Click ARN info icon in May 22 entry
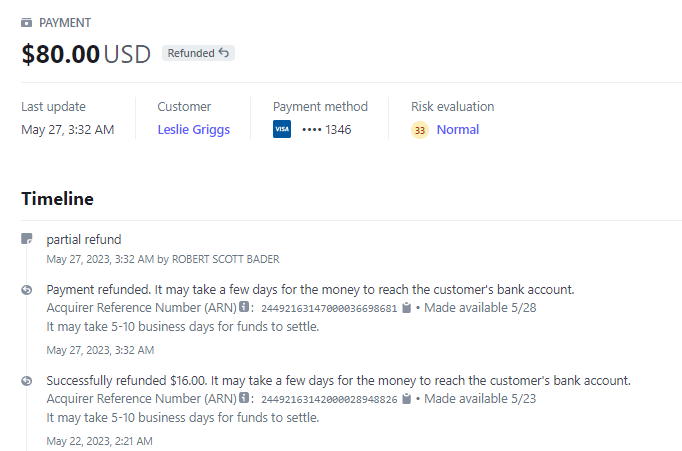 [x=244, y=399]
